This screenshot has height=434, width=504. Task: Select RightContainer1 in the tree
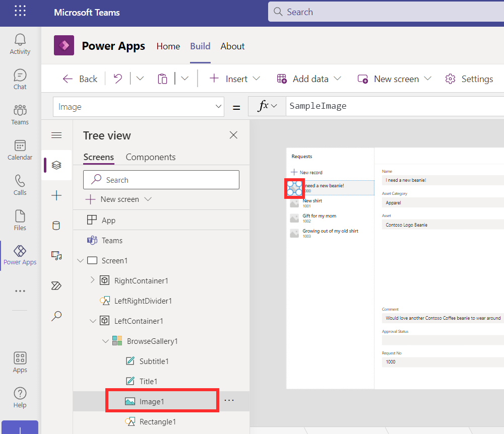(141, 280)
